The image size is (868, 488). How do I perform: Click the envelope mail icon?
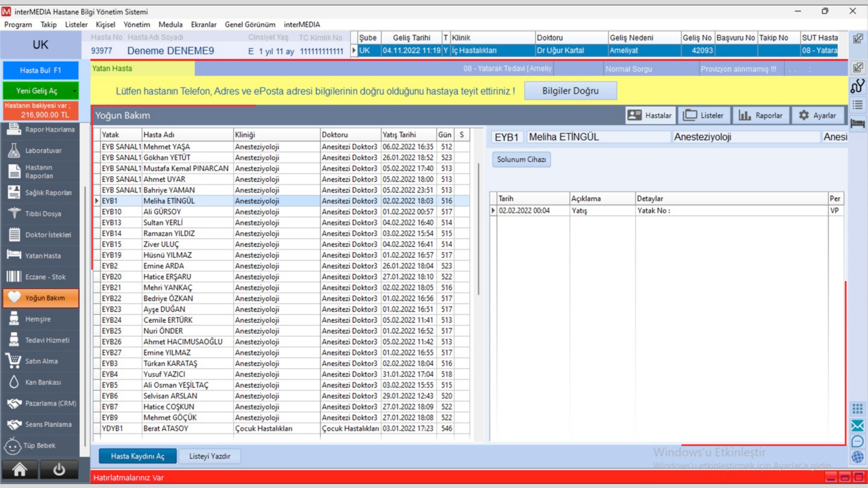[857, 425]
